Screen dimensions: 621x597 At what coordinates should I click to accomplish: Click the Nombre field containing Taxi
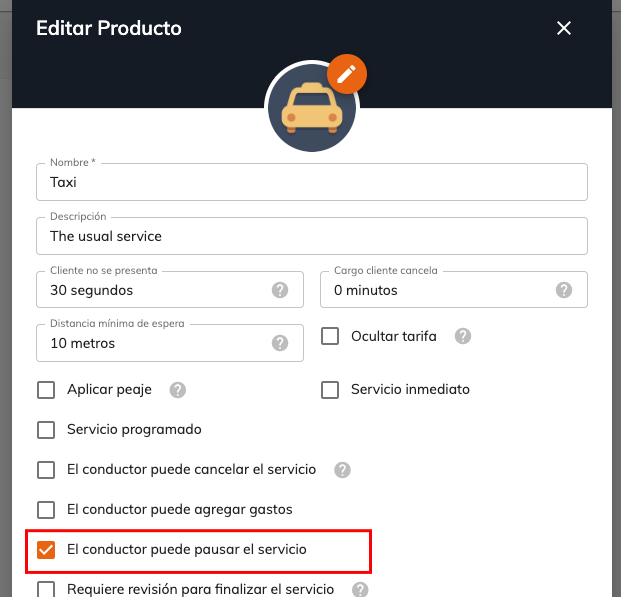point(312,182)
